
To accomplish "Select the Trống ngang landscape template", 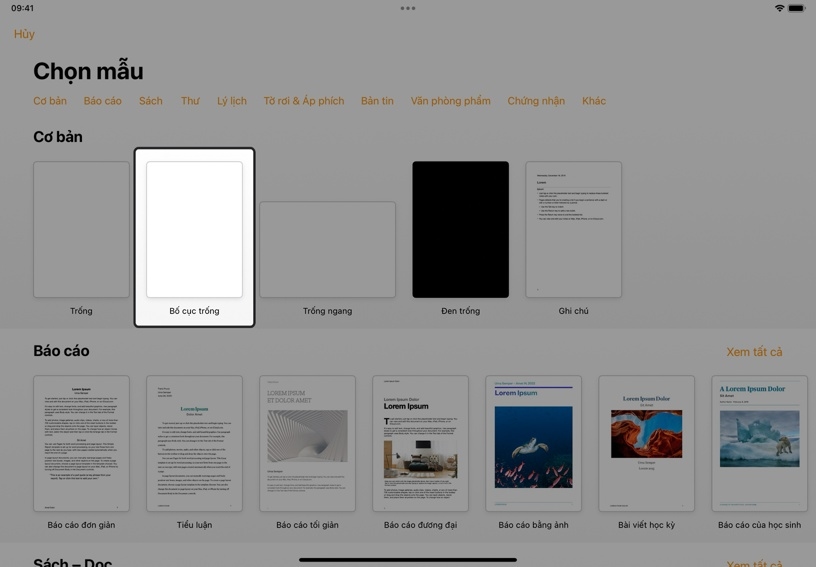I will pos(327,249).
